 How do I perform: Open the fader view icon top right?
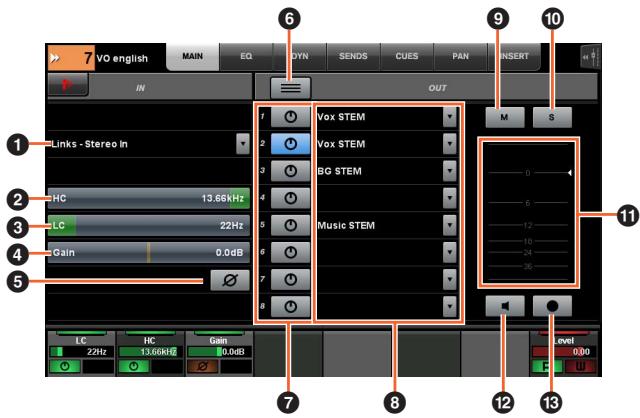[x=591, y=57]
